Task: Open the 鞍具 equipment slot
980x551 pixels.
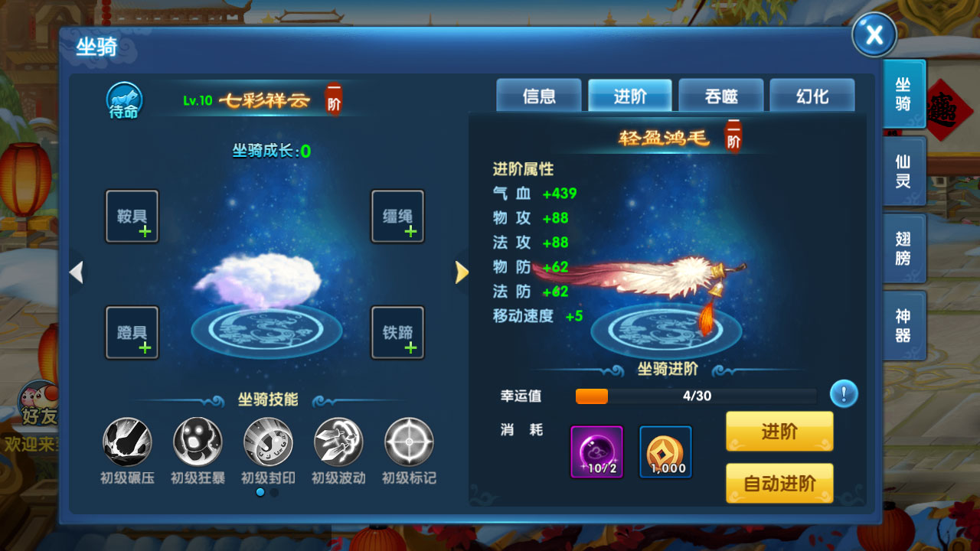Action: pyautogui.click(x=132, y=217)
